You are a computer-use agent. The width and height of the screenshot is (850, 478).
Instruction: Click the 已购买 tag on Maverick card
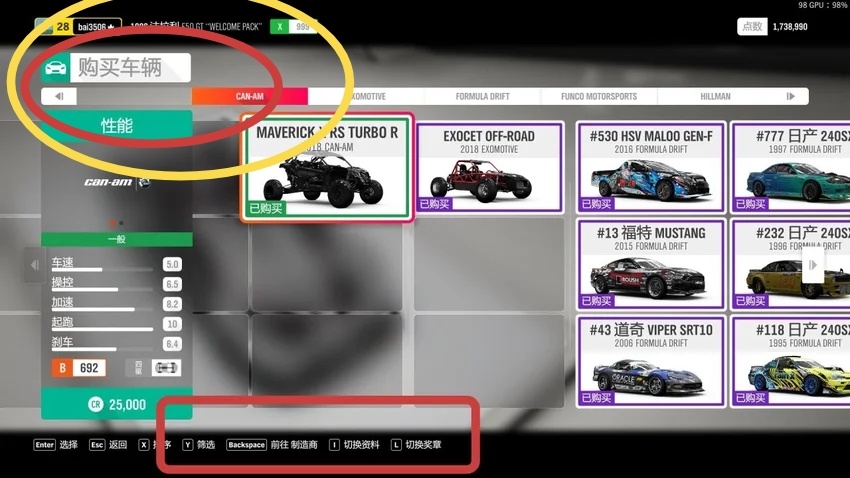tap(266, 209)
